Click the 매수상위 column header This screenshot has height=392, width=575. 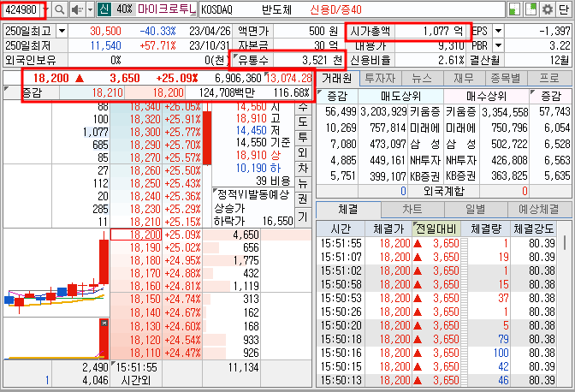coord(486,97)
